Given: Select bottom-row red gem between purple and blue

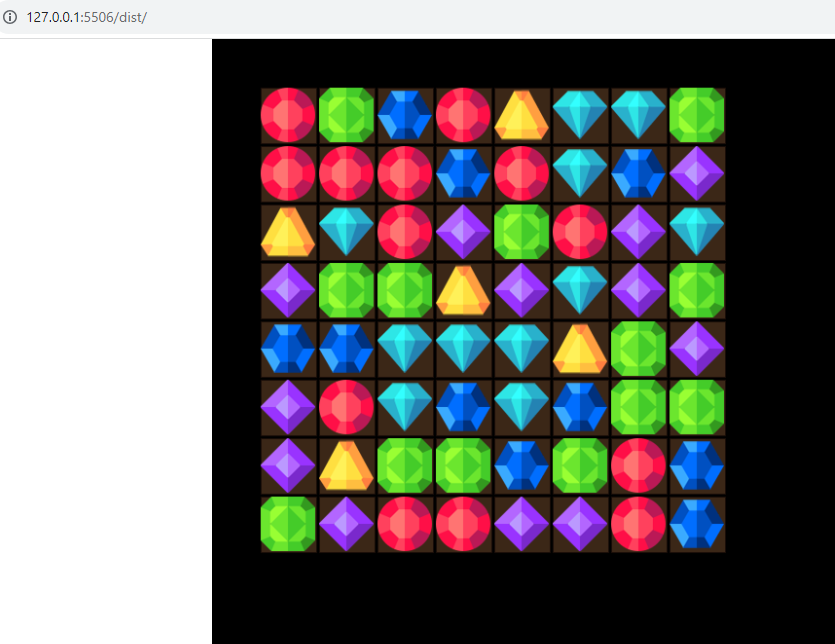Looking at the screenshot, I should pyautogui.click(x=638, y=524).
